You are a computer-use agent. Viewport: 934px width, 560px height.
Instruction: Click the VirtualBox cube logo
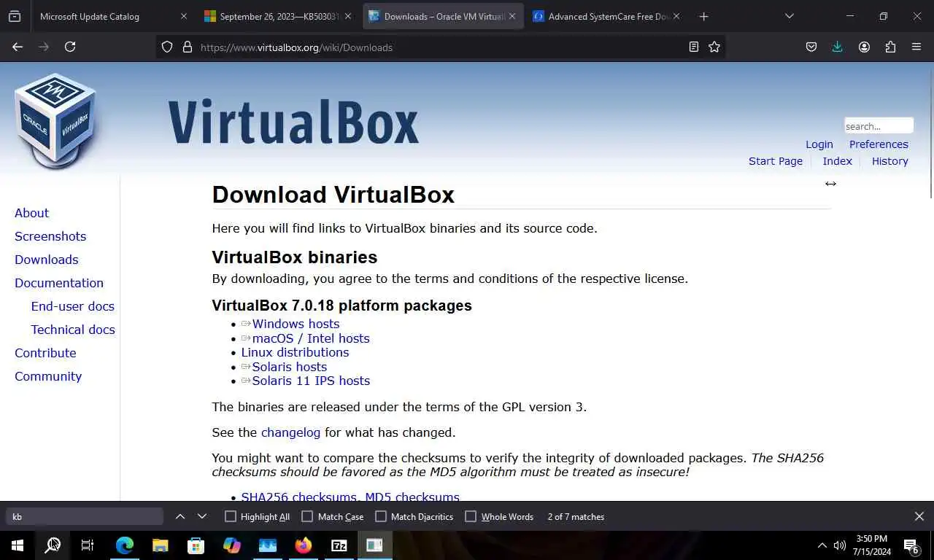(x=55, y=121)
